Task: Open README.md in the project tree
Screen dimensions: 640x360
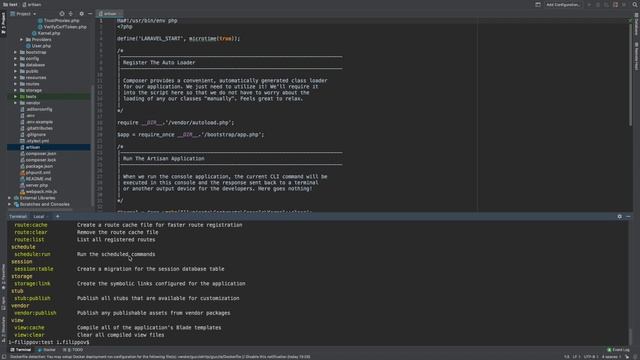Action: click(x=36, y=179)
